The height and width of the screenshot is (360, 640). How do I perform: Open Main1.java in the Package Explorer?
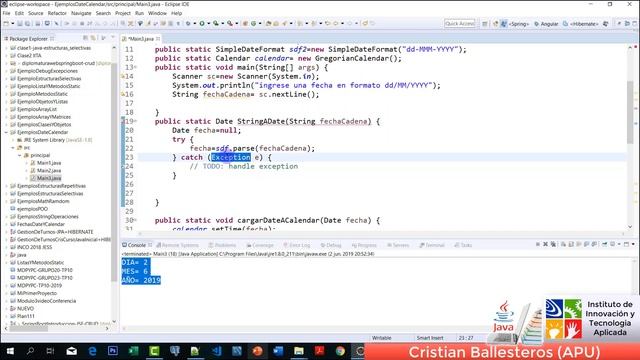tap(49, 163)
